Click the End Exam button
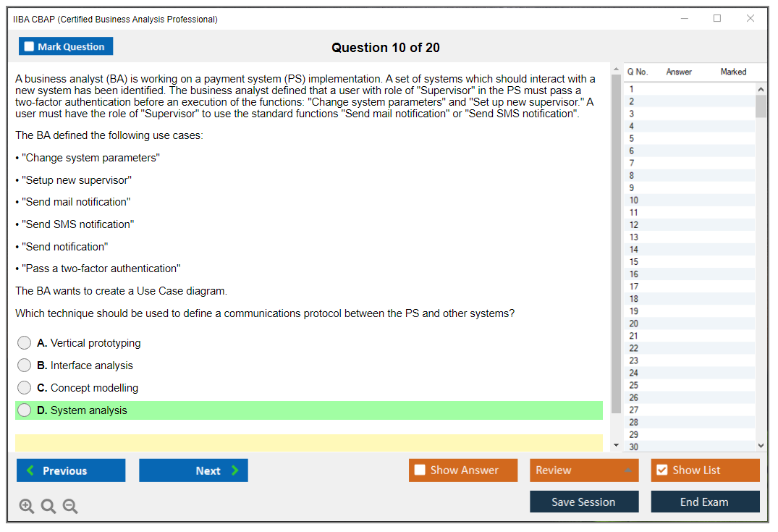Screen dimensions: 778x532 [x=705, y=502]
